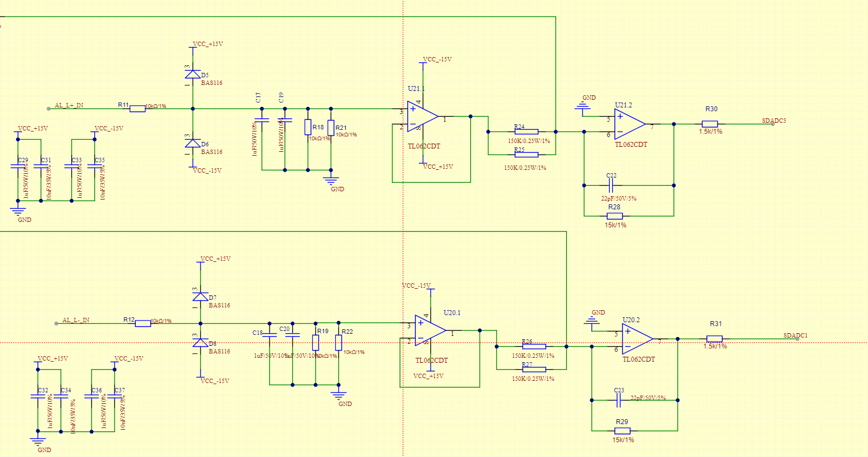868x457 pixels.
Task: Select resistor R19 body
Action: pyautogui.click(x=316, y=342)
